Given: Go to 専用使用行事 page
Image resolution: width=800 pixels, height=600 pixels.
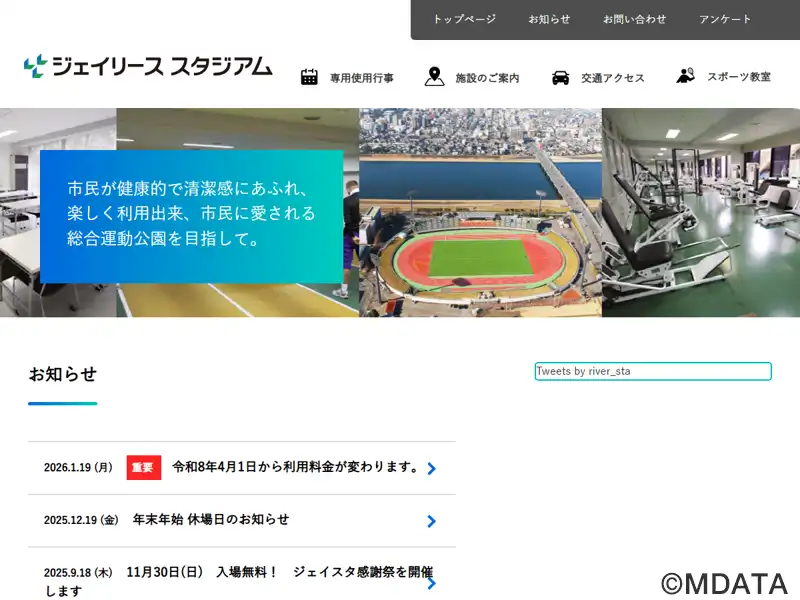Looking at the screenshot, I should pos(362,78).
